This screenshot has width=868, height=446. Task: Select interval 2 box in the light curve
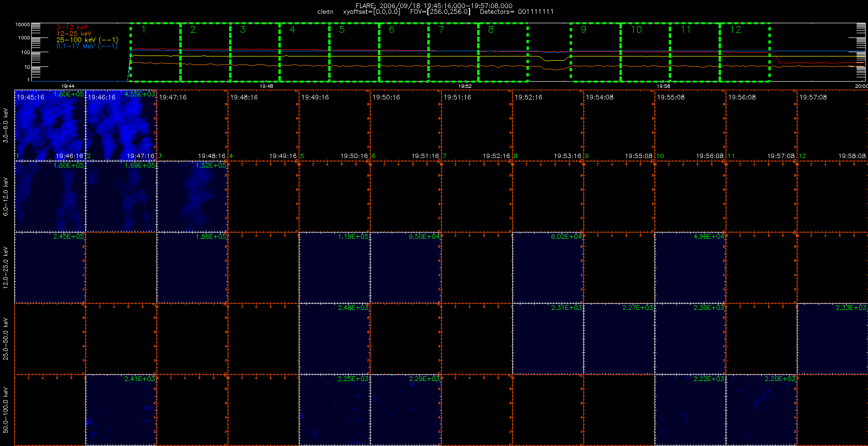(205, 52)
